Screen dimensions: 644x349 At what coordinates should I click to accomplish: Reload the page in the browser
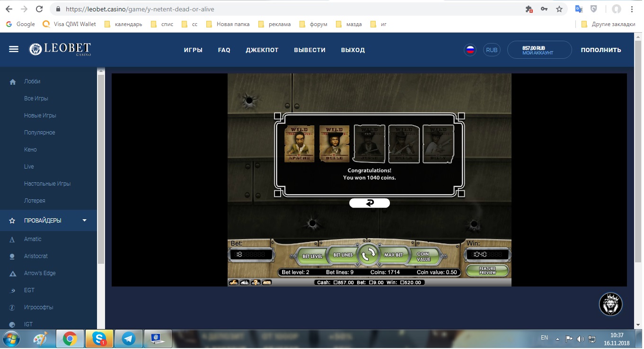pyautogui.click(x=39, y=9)
